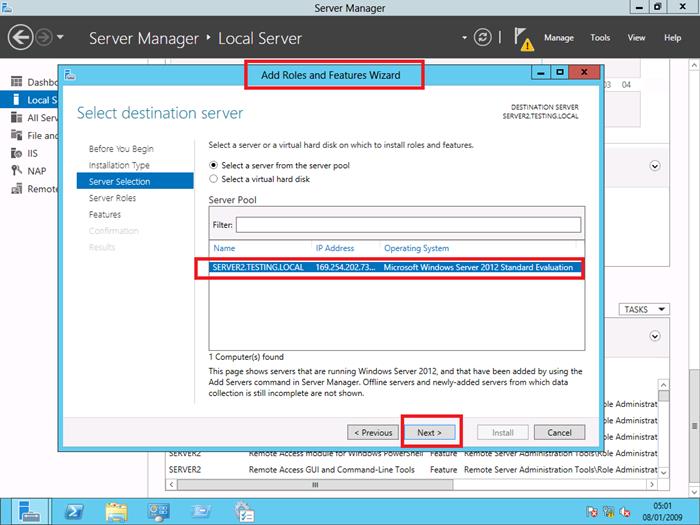
Task: Select the IIS icon in sidebar
Action: [x=16, y=153]
